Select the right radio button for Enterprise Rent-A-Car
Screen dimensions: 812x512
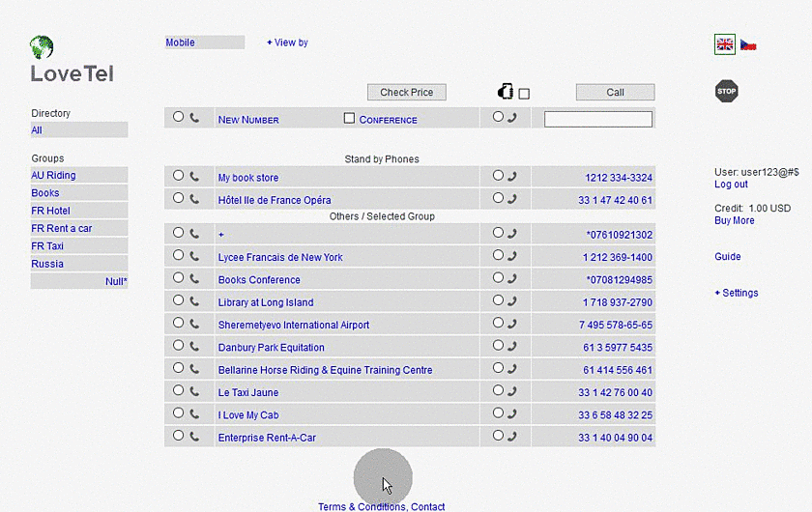[498, 436]
